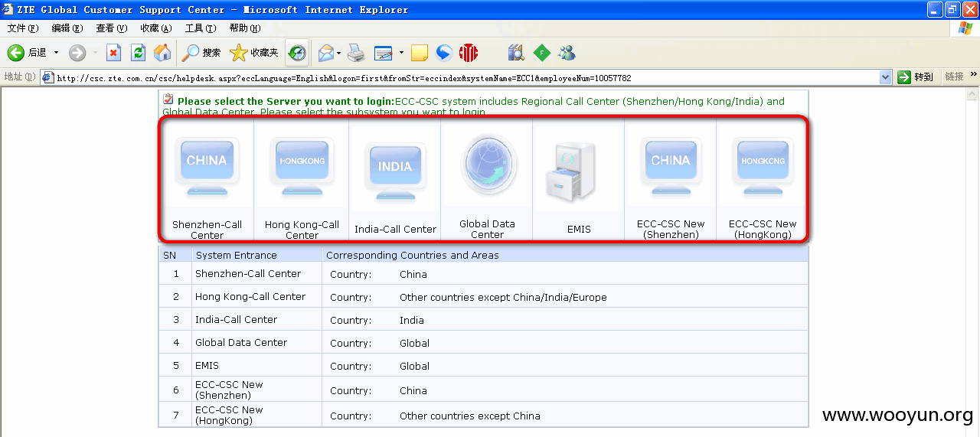980x437 pixels.
Task: Open the 编辑(E) menu
Action: (67, 28)
